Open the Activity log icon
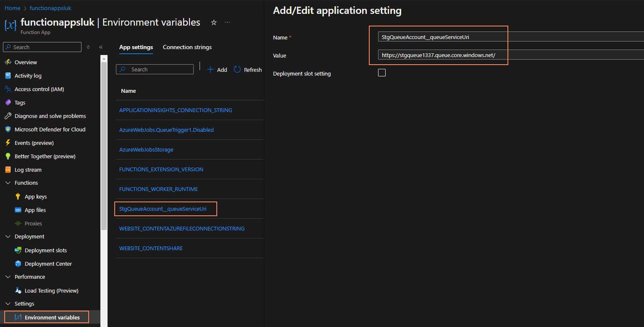Viewport: 644px width, 327px height. coord(8,76)
